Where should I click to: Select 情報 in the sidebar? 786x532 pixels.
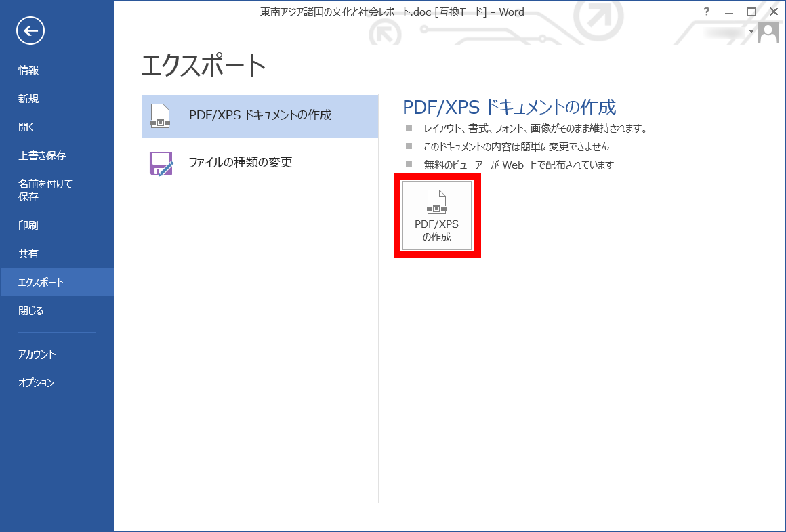coord(31,69)
